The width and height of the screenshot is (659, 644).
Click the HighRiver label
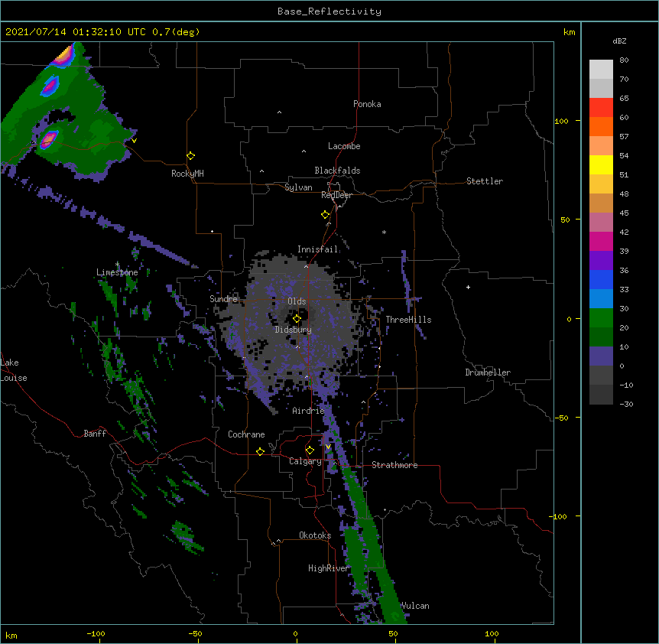coord(328,568)
